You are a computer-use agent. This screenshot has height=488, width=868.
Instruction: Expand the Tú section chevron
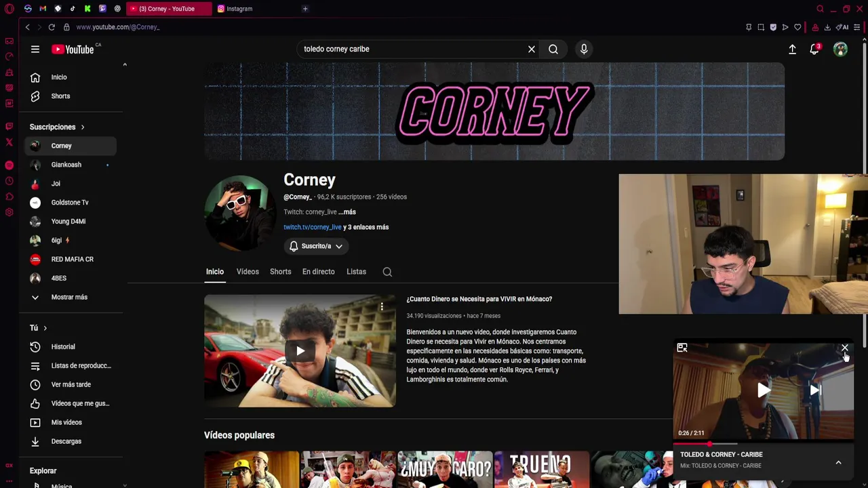coord(45,328)
